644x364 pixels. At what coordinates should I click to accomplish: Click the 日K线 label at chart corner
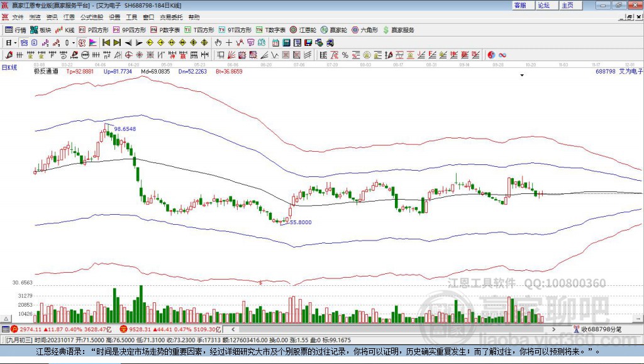(9, 67)
